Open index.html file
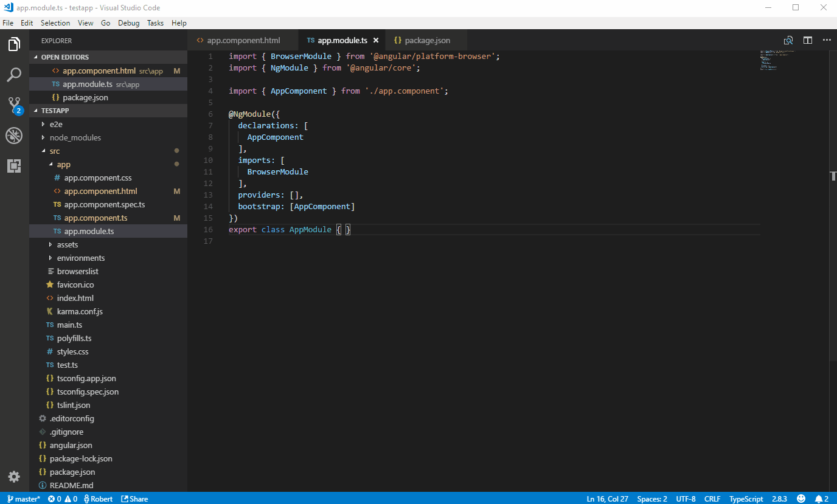 click(x=108, y=298)
